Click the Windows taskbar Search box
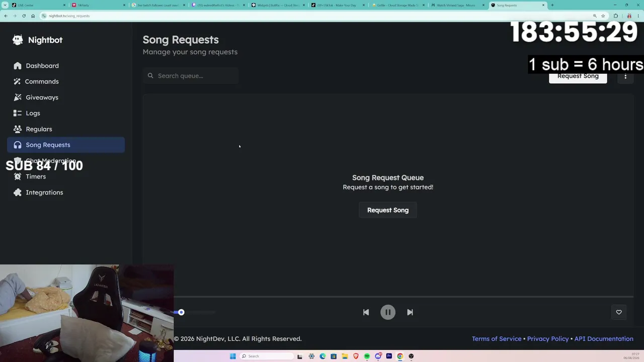The height and width of the screenshot is (362, 644). 267,356
